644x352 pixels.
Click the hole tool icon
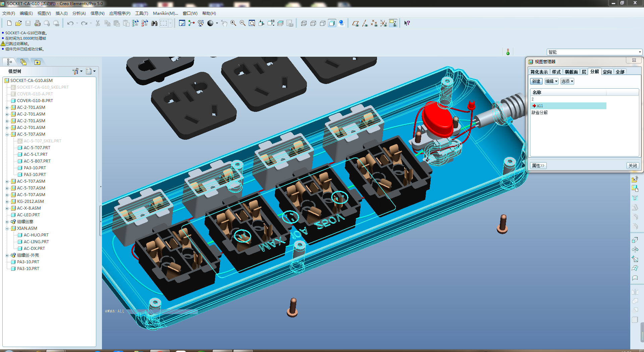coord(635,198)
